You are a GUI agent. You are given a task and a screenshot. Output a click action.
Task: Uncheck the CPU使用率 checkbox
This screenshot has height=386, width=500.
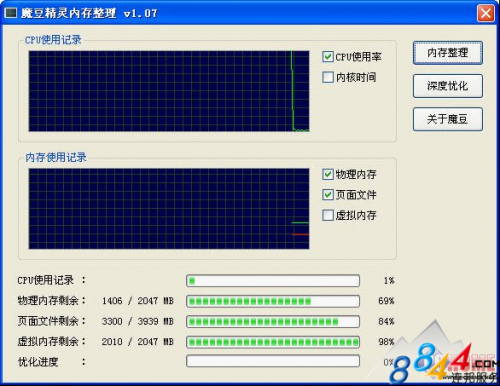328,57
